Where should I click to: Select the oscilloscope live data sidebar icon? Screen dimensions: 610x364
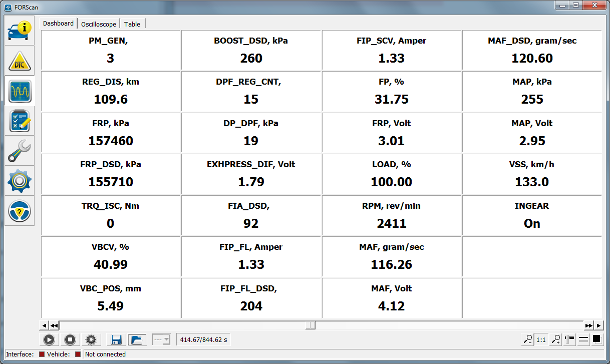pyautogui.click(x=20, y=91)
